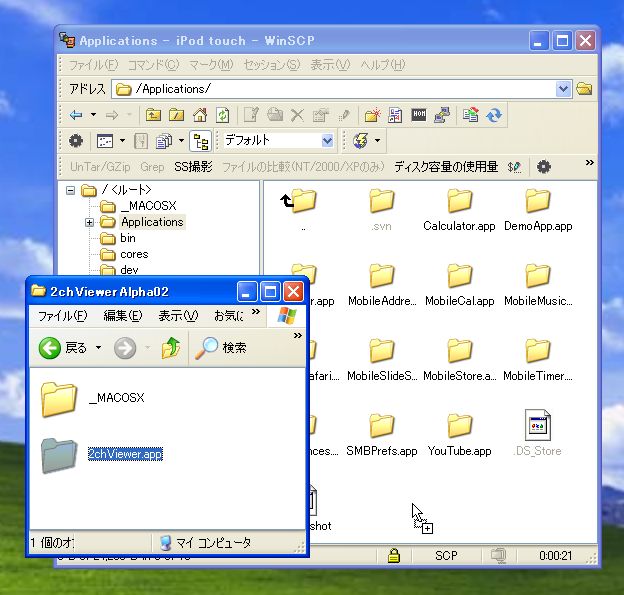624x595 pixels.
Task: Select the cores folder in tree
Action: tap(134, 254)
